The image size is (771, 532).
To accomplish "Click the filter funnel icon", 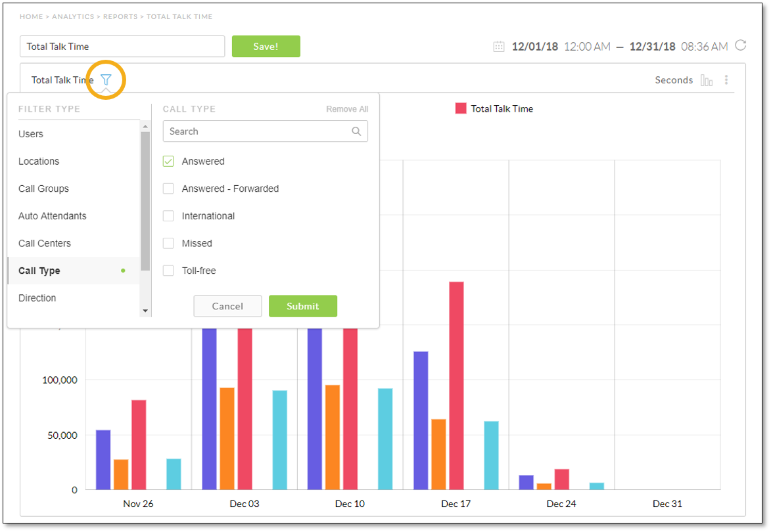I will (x=106, y=80).
